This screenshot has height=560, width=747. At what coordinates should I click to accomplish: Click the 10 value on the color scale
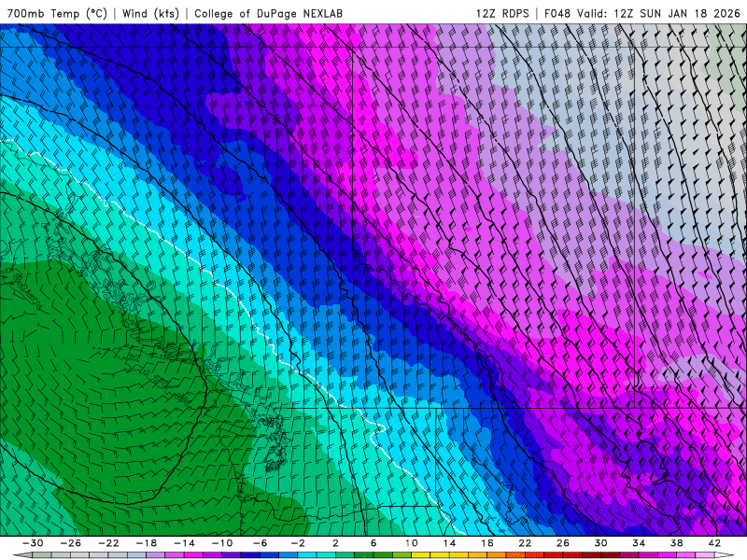point(412,543)
